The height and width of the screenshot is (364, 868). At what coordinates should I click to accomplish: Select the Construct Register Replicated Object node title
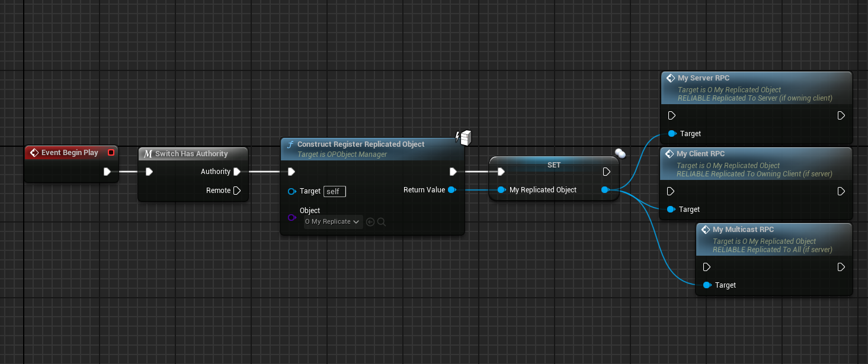[360, 144]
